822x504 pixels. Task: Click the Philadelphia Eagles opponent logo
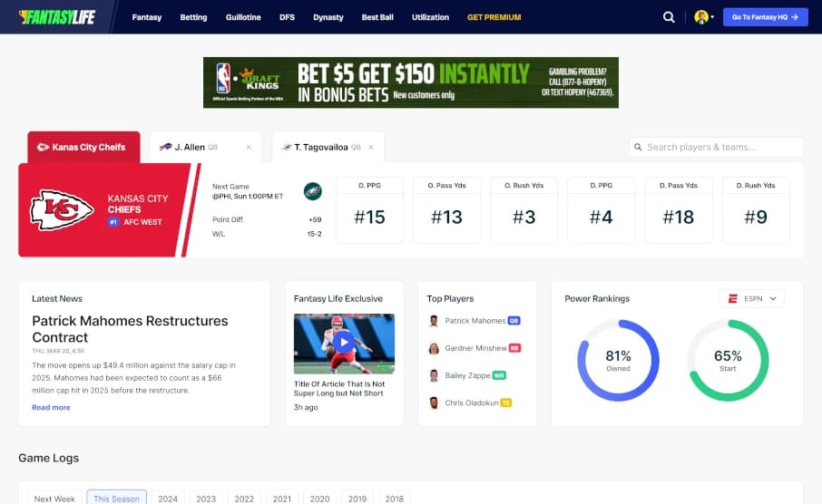pyautogui.click(x=312, y=190)
